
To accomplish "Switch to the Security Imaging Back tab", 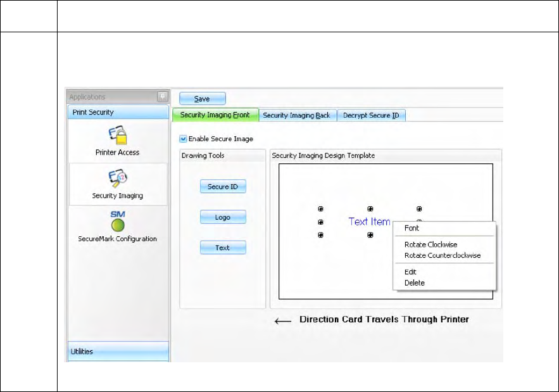I will (297, 115).
